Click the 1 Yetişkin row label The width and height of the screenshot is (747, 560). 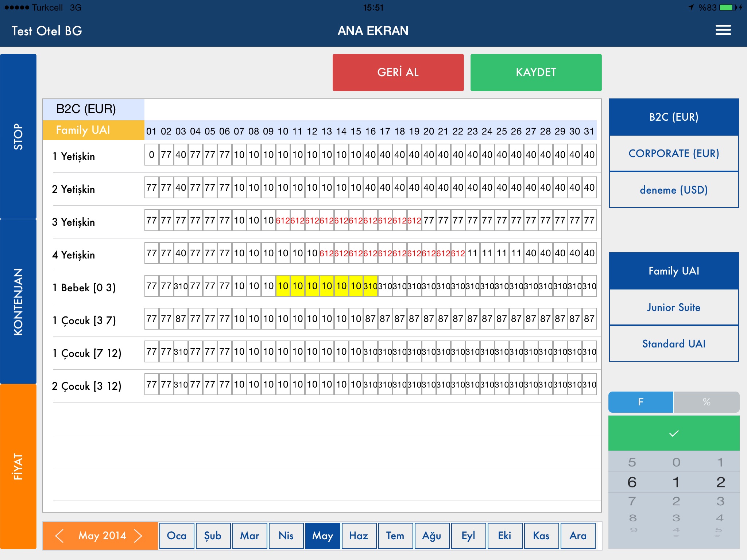74,156
